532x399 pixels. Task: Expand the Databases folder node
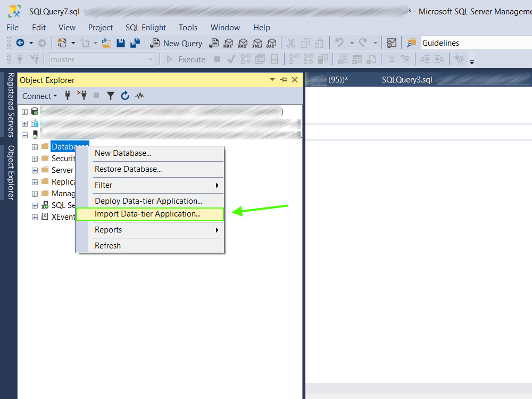click(35, 147)
